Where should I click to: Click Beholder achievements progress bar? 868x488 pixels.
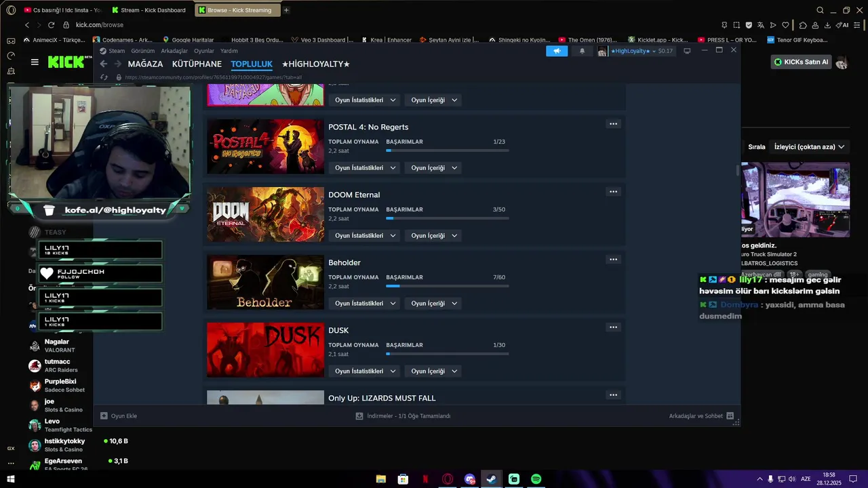pyautogui.click(x=447, y=286)
